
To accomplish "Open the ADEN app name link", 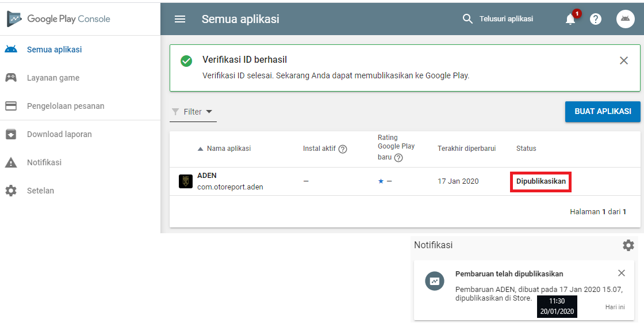I will click(x=206, y=176).
